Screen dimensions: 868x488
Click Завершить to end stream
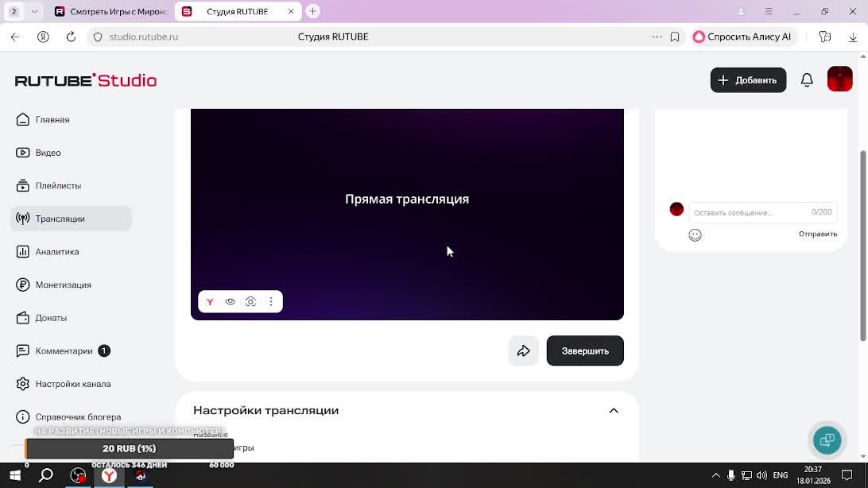coord(585,351)
